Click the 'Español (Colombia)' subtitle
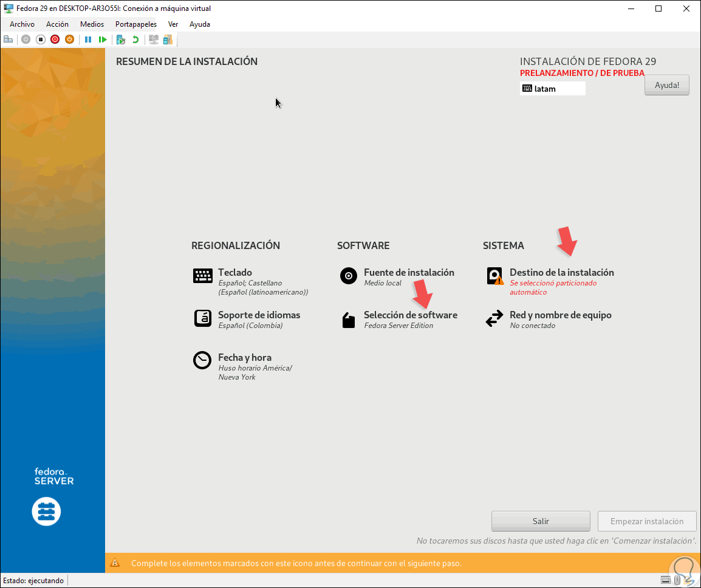 [250, 326]
